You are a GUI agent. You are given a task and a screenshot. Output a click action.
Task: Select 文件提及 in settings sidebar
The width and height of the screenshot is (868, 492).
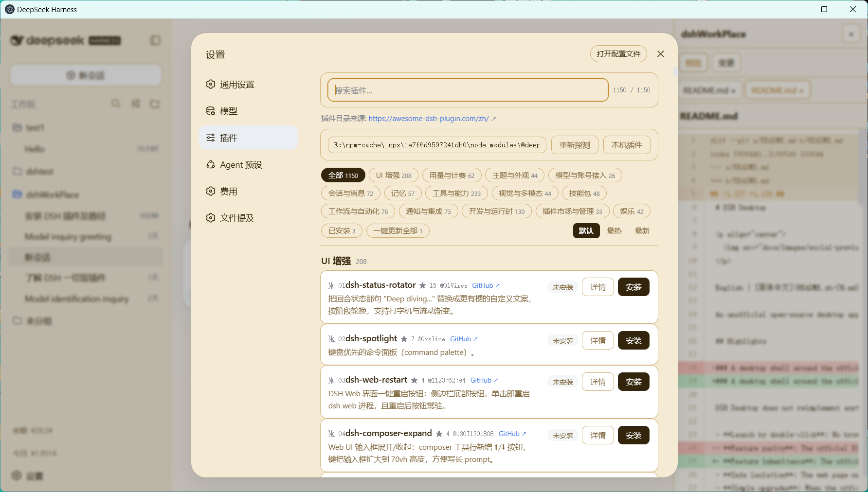tap(248, 218)
